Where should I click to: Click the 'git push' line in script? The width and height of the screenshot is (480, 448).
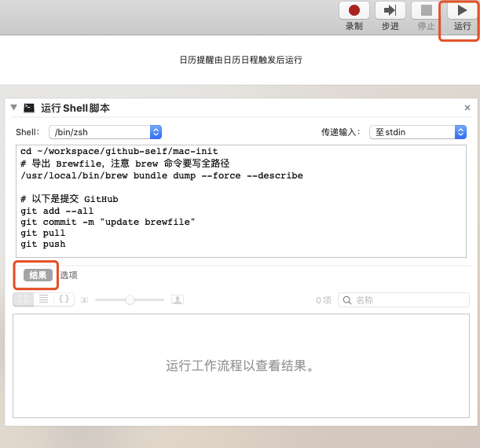coord(43,244)
